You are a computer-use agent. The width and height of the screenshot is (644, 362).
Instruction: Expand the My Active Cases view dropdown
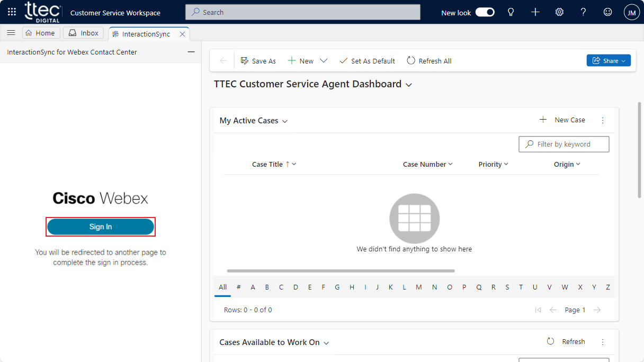[285, 121]
